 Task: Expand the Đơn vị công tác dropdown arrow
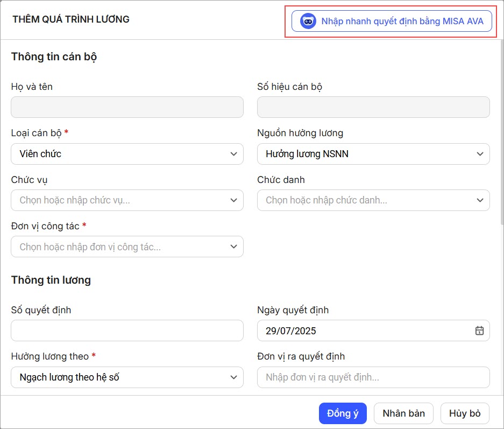pyautogui.click(x=233, y=247)
